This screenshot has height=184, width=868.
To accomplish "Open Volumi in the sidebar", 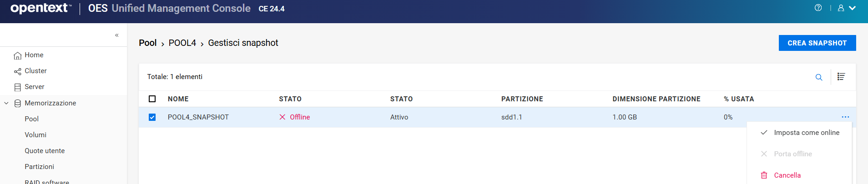I will click(35, 135).
